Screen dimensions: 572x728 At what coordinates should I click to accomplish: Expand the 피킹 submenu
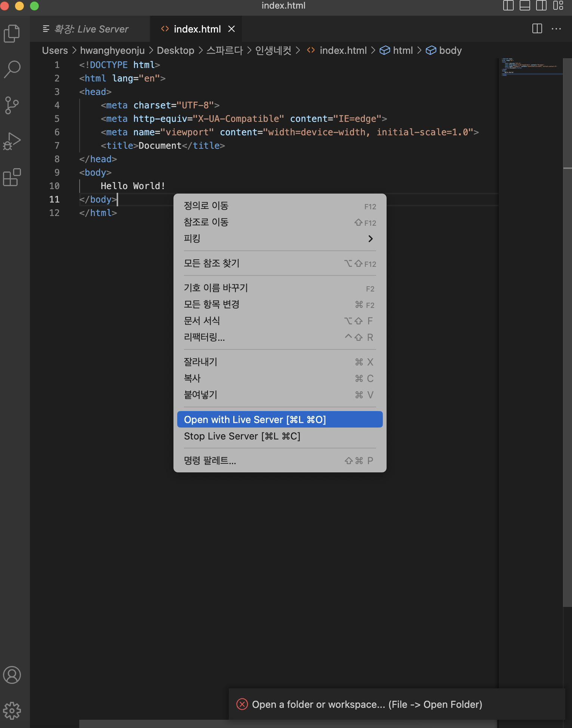pyautogui.click(x=280, y=238)
